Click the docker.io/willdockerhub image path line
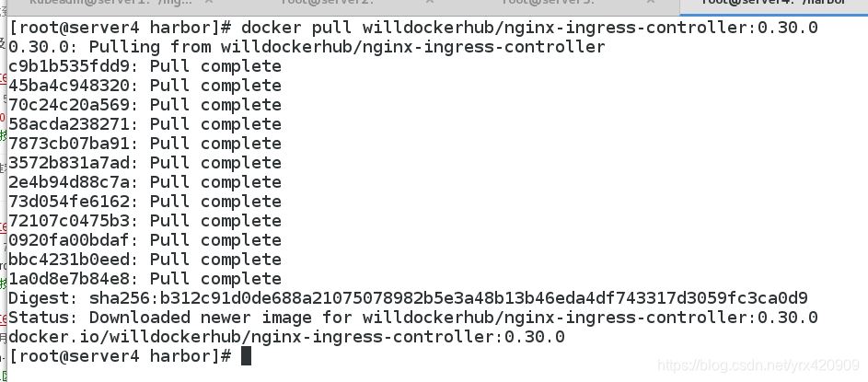This screenshot has width=868, height=382. tap(287, 337)
